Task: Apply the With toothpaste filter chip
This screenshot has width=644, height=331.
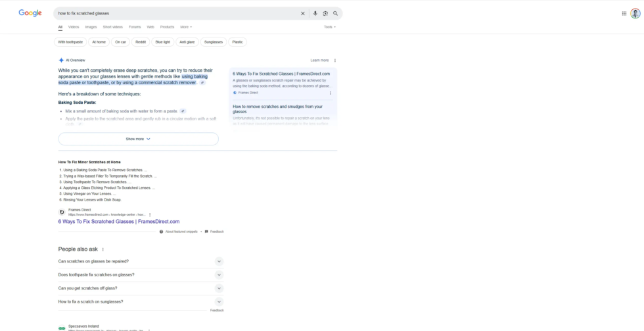Action: [70, 42]
